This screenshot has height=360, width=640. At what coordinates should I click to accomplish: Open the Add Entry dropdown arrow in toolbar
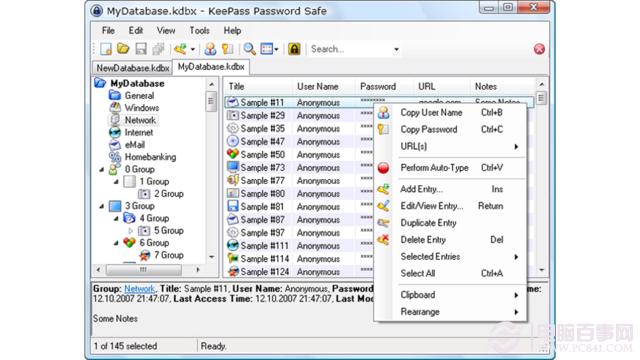tap(193, 49)
